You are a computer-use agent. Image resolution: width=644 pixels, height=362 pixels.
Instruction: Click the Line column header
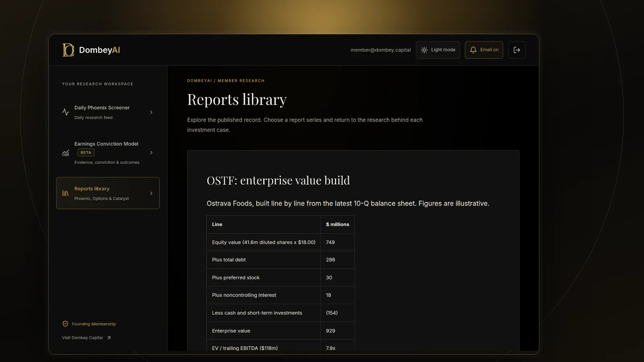[x=264, y=224]
